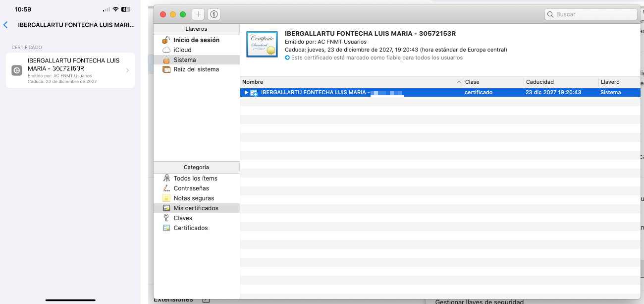Click the Llaveros section header
Screen dimensions: 644x304
click(x=197, y=29)
